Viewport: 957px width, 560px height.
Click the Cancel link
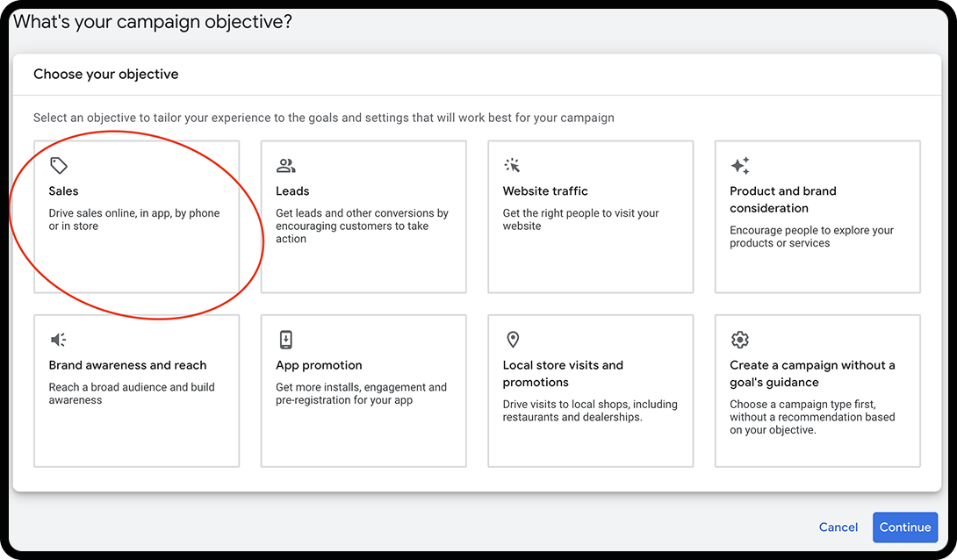(838, 527)
